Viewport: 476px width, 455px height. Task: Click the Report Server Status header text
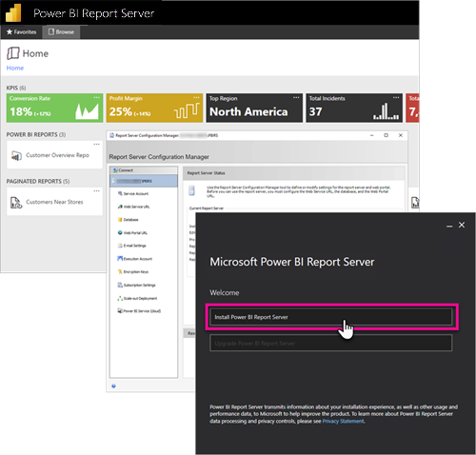[x=206, y=173]
